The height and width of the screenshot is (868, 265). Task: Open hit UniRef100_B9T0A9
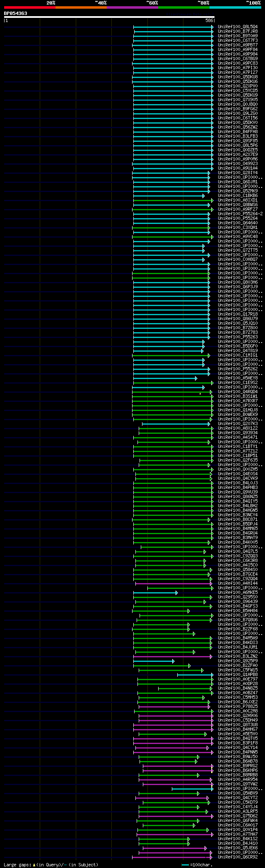tap(238, 36)
